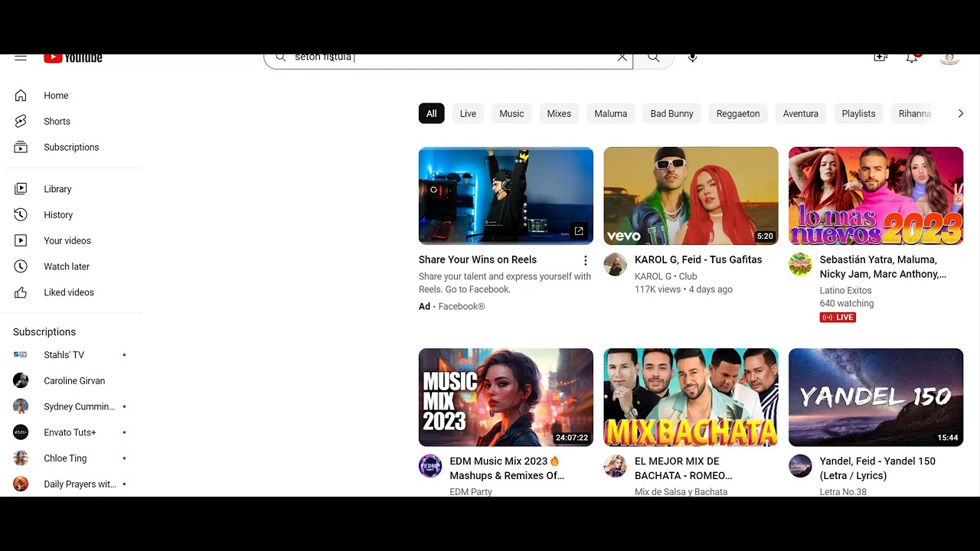Viewport: 980px width, 551px height.
Task: Click the magnifier search button
Action: pyautogui.click(x=654, y=57)
